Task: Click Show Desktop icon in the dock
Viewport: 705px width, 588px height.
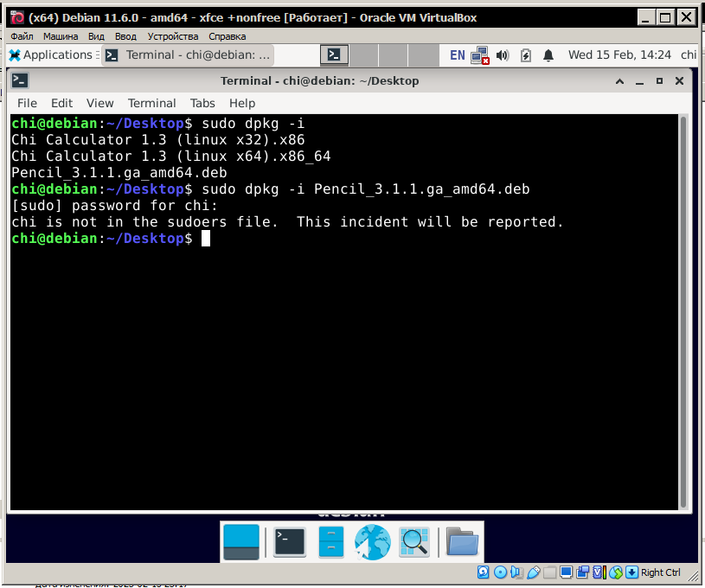Action: 241,541
